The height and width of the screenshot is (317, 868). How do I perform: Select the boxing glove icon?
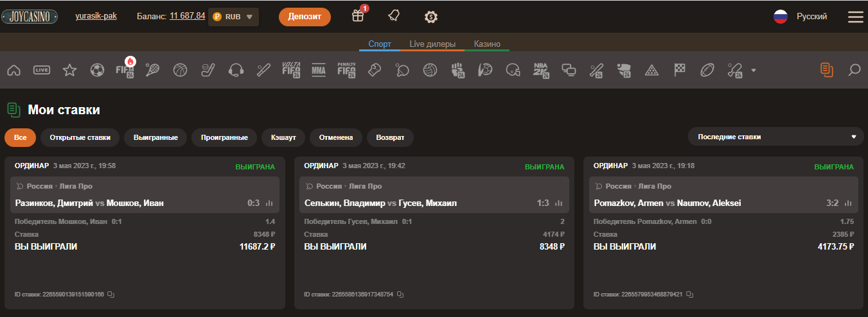(375, 70)
